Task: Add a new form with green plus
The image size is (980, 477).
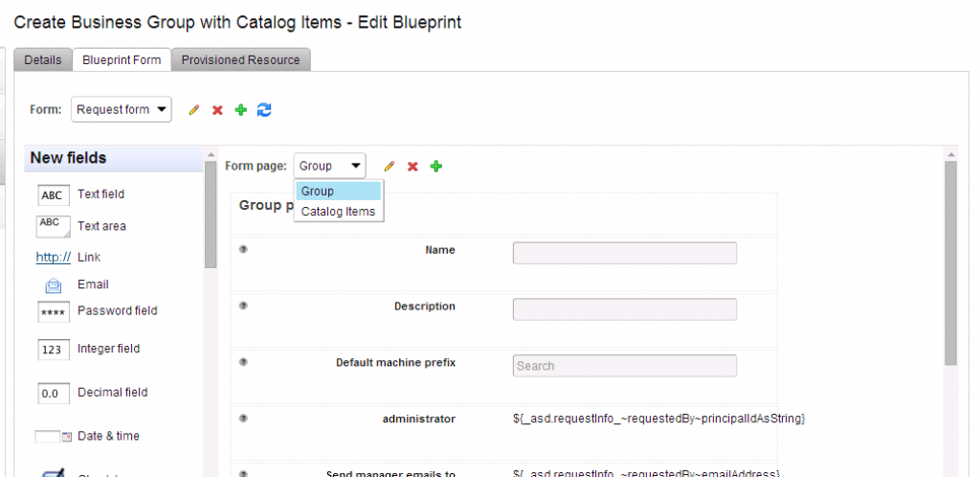Action: [x=240, y=110]
